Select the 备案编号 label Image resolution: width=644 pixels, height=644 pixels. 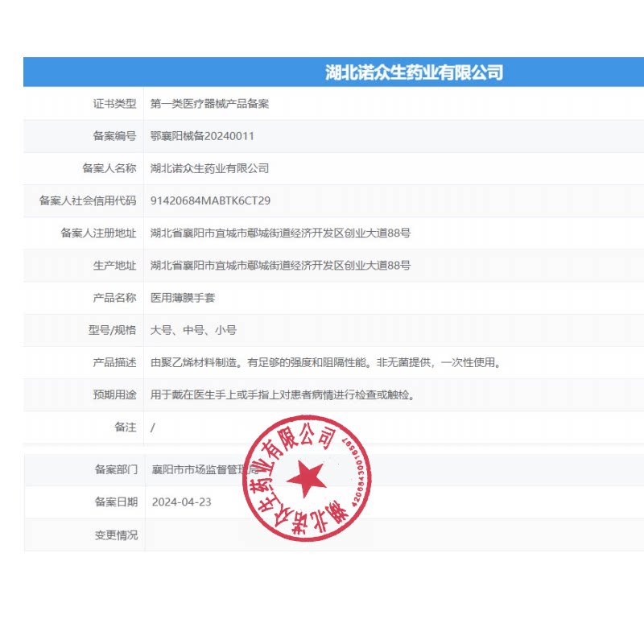(x=114, y=136)
